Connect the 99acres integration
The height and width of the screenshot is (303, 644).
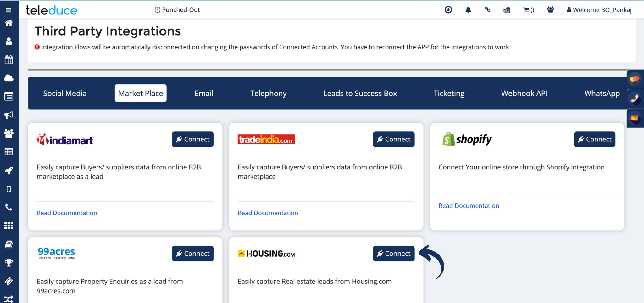pyautogui.click(x=192, y=254)
